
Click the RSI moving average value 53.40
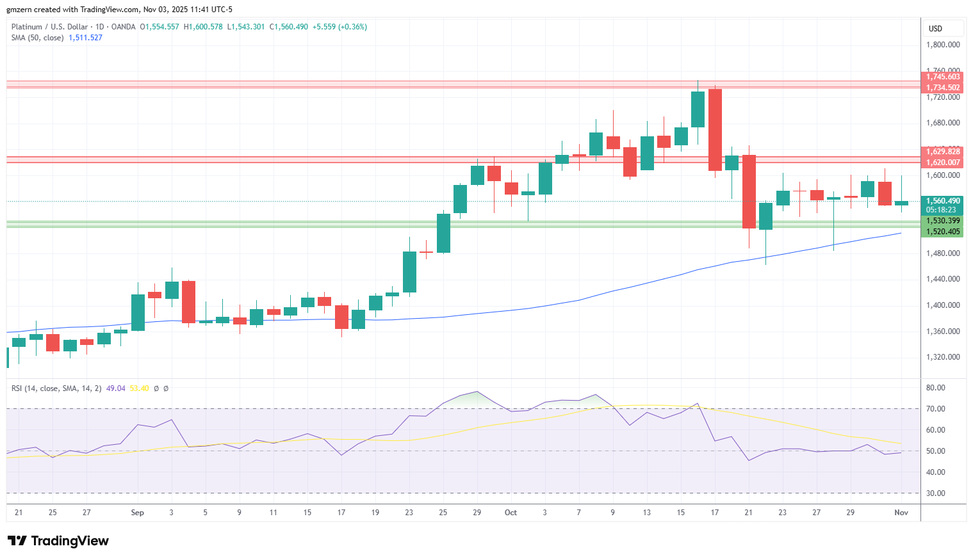click(139, 388)
